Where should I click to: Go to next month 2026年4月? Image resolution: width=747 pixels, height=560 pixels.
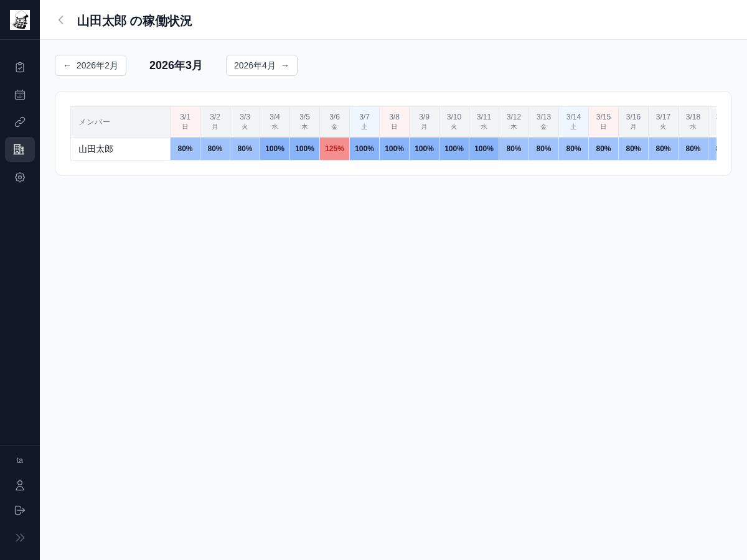pos(261,65)
